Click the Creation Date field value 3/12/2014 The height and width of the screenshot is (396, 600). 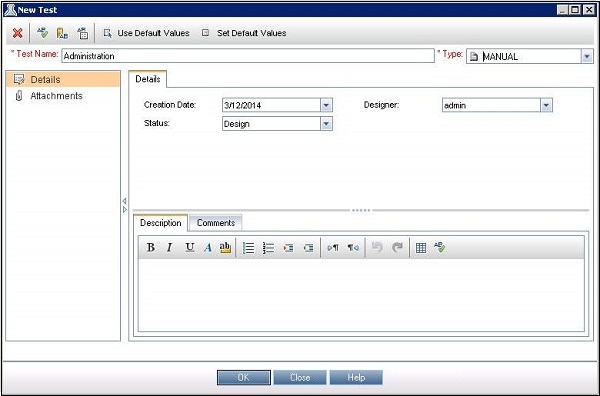point(271,105)
